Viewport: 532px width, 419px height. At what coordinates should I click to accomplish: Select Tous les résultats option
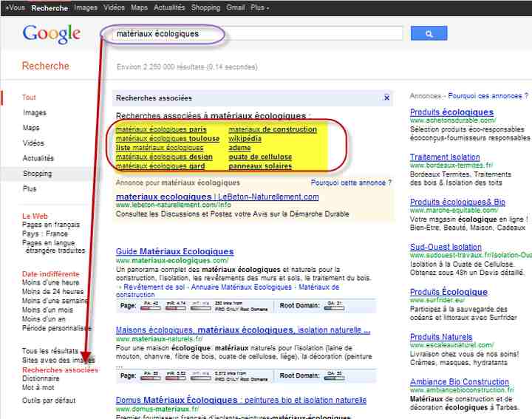[x=50, y=351]
